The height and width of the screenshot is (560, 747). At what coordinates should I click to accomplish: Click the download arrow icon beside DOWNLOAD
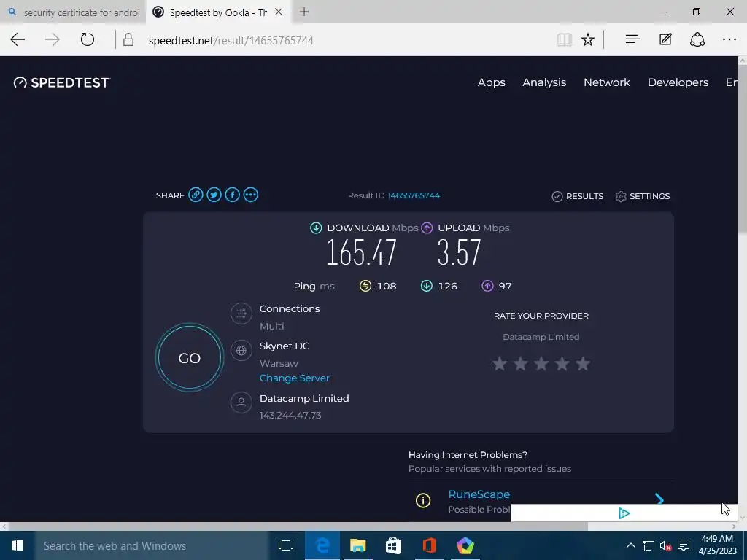pos(316,227)
